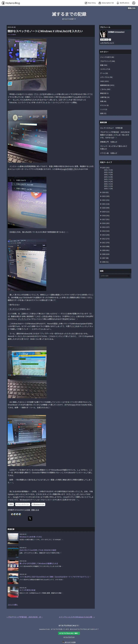Open はてなブログとは link
138x644 pixels.
coord(69,637)
